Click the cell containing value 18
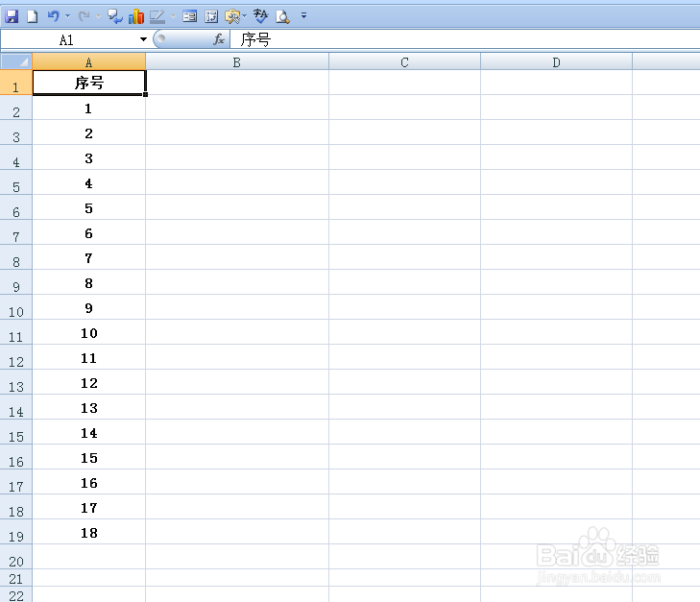This screenshot has width=700, height=602. point(89,532)
